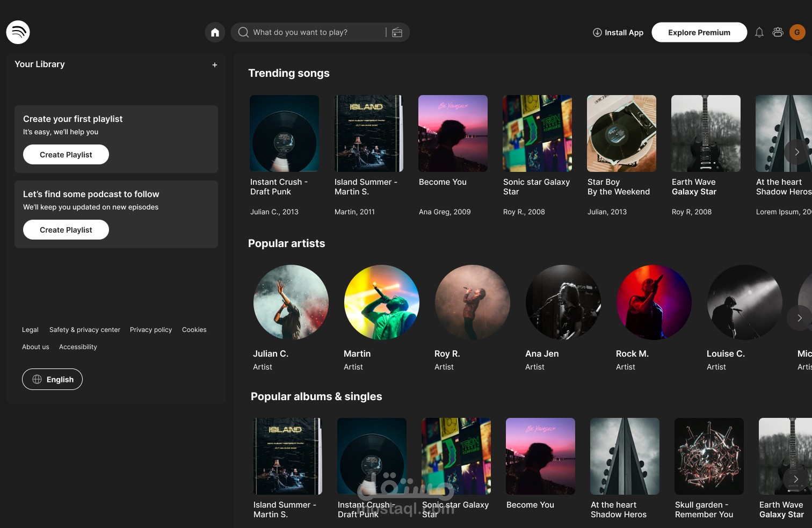Screen dimensions: 812x528
Task: Click 'Louise C.' artist name
Action: point(726,353)
